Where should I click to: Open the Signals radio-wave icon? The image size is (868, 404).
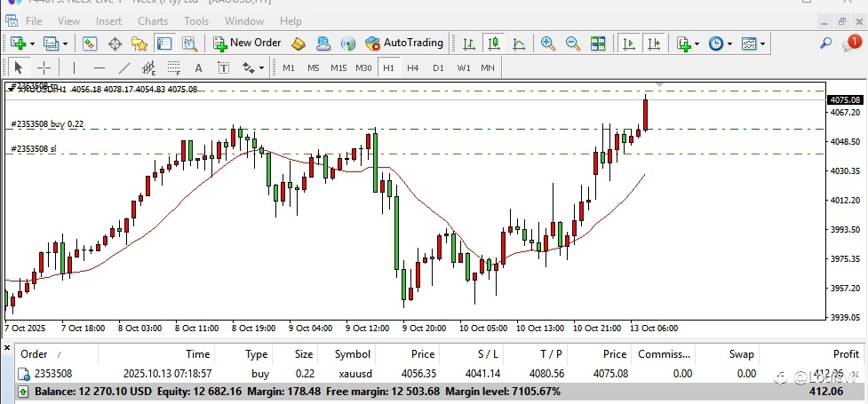348,44
